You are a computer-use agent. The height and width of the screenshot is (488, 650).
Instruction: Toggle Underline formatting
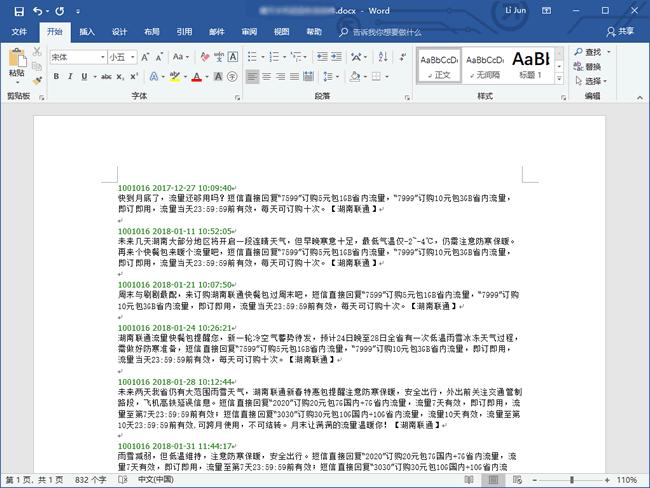coord(84,77)
